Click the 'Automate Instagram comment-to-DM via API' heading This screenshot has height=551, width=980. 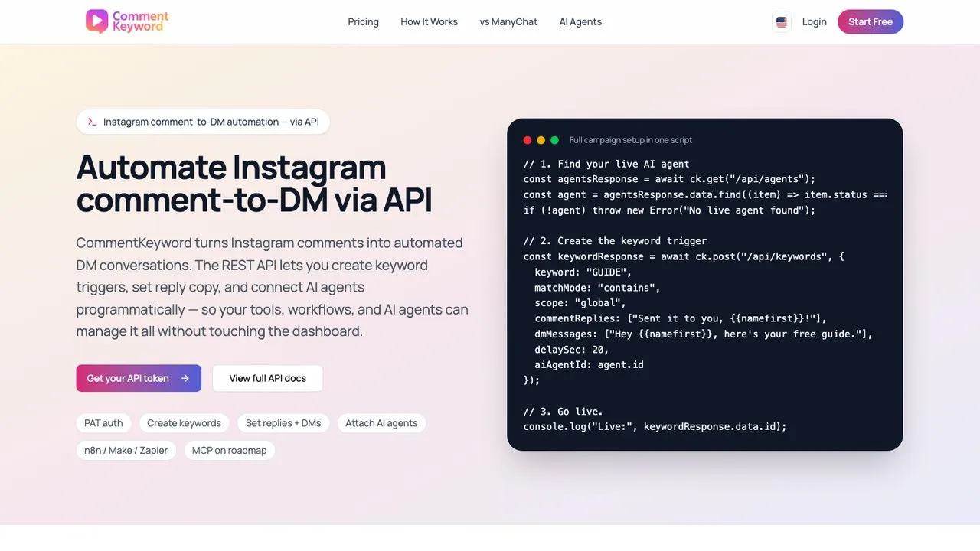254,184
